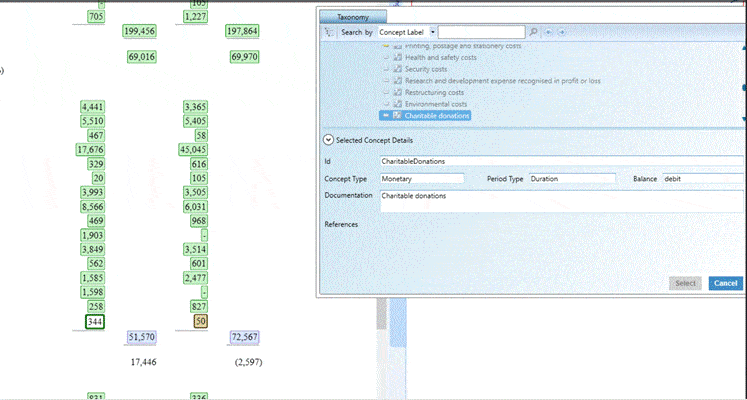Open the Concept Label search-by dropdown

point(433,32)
